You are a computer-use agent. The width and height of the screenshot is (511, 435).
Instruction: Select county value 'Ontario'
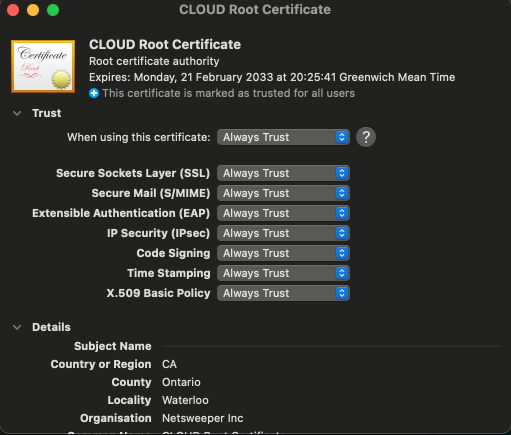tap(181, 382)
